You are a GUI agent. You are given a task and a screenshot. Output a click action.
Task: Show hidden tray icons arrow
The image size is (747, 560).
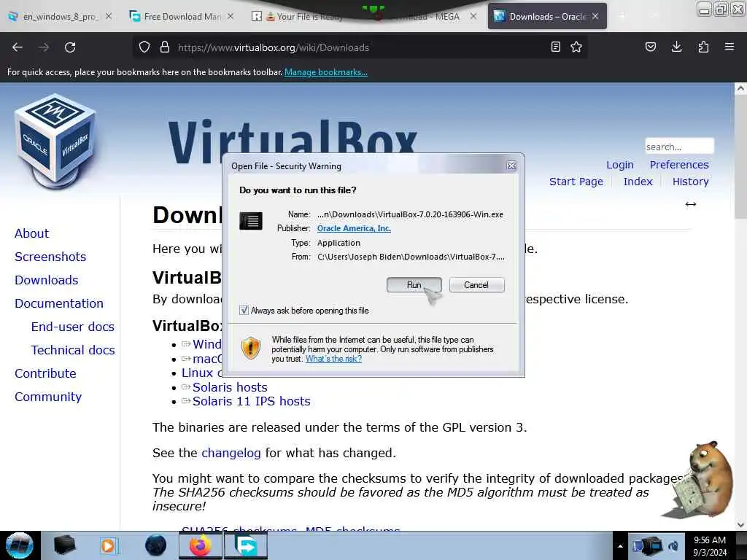[620, 546]
